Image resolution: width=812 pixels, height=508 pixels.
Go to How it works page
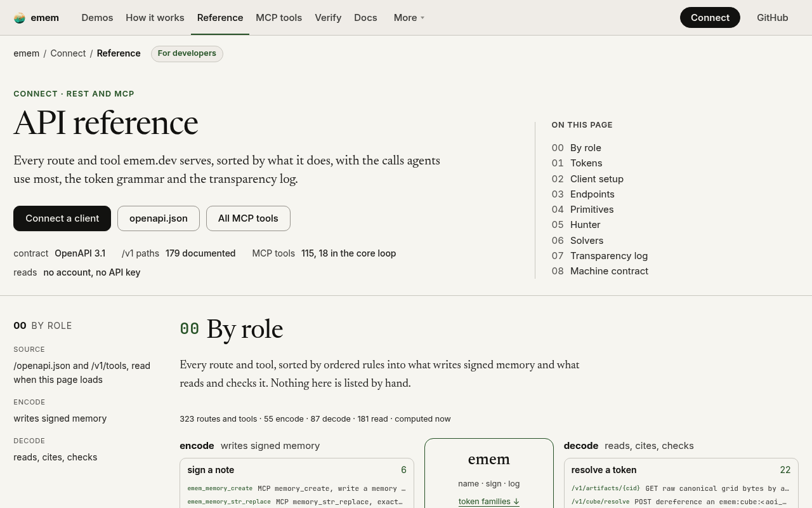point(155,18)
